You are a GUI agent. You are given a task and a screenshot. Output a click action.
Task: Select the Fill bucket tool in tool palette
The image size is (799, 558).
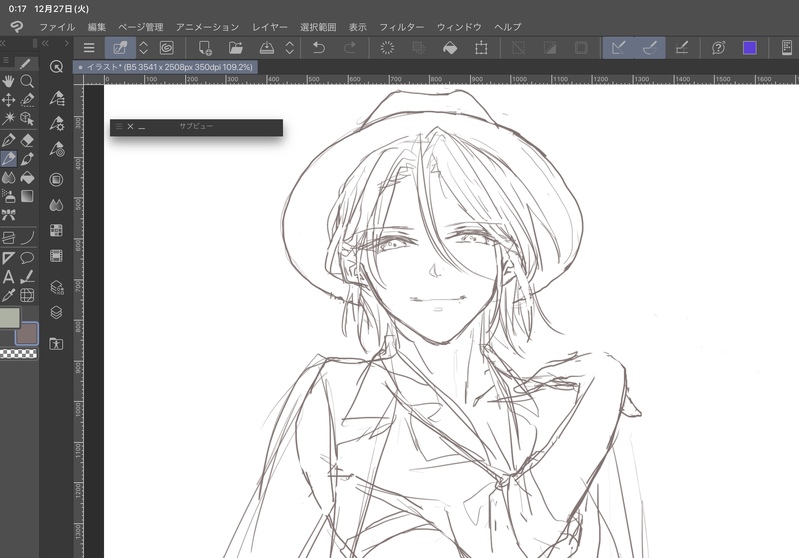click(x=27, y=178)
